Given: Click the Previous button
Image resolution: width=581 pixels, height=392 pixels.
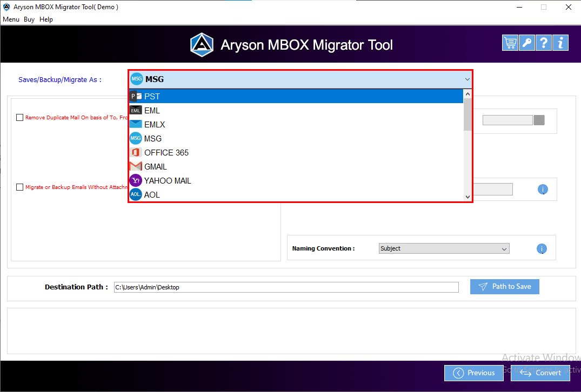Looking at the screenshot, I should click(473, 373).
